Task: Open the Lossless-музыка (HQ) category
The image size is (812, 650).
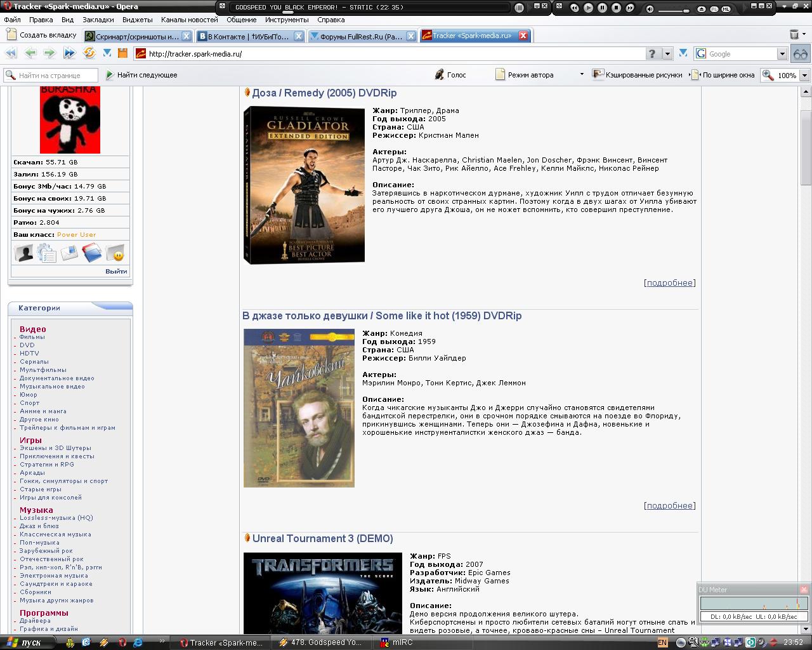Action: 56,518
